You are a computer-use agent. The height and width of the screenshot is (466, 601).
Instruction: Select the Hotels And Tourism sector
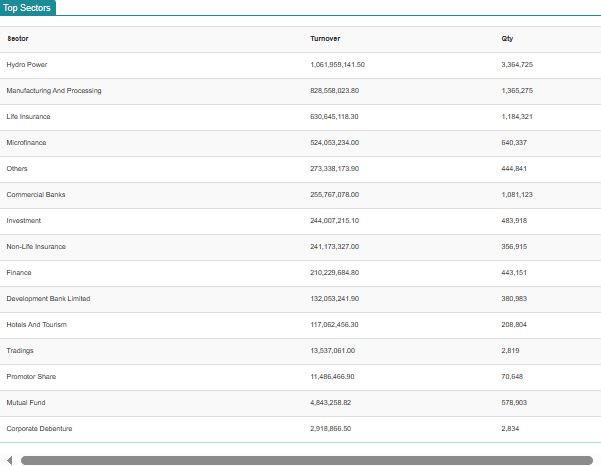tap(37, 325)
